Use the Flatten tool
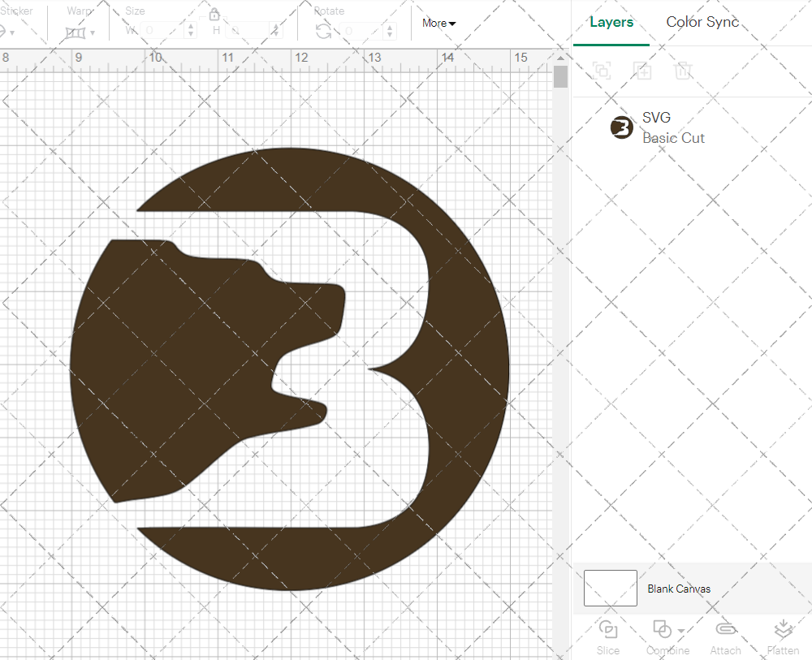Screen dimensions: 812x660 pos(783,634)
